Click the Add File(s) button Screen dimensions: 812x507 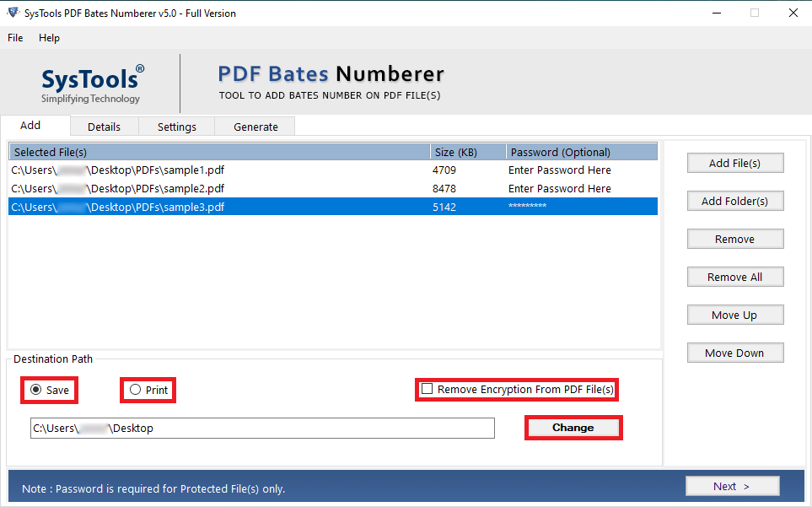pyautogui.click(x=734, y=163)
